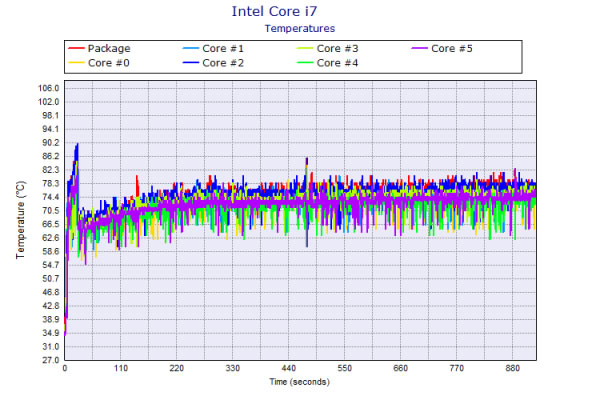The height and width of the screenshot is (400, 600).
Task: Click the 34.9 y-axis value
Action: pyautogui.click(x=51, y=333)
